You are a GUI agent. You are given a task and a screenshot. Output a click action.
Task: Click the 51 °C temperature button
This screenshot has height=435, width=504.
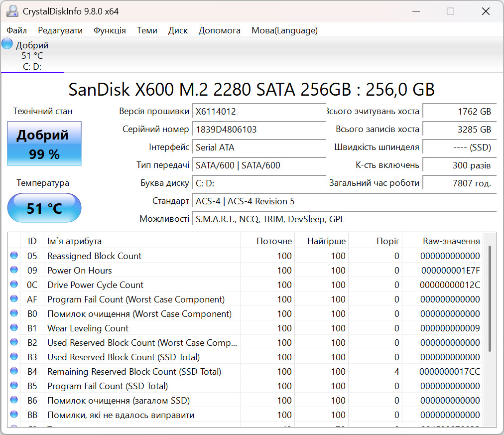click(44, 208)
